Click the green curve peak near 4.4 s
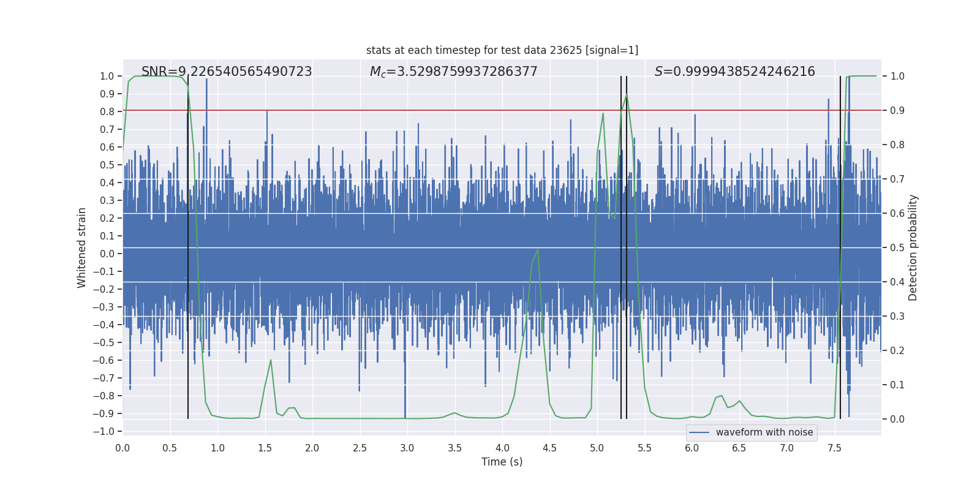Viewport: 980px width, 490px height. coord(537,250)
